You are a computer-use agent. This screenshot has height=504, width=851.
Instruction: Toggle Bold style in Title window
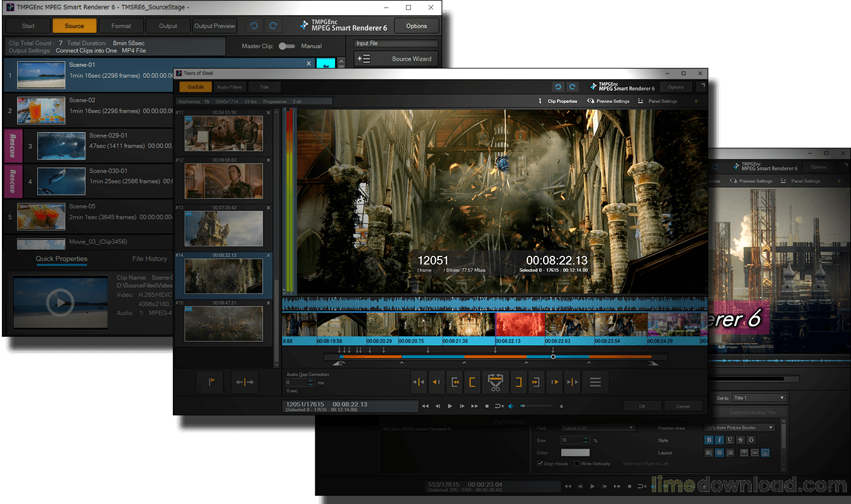[710, 440]
